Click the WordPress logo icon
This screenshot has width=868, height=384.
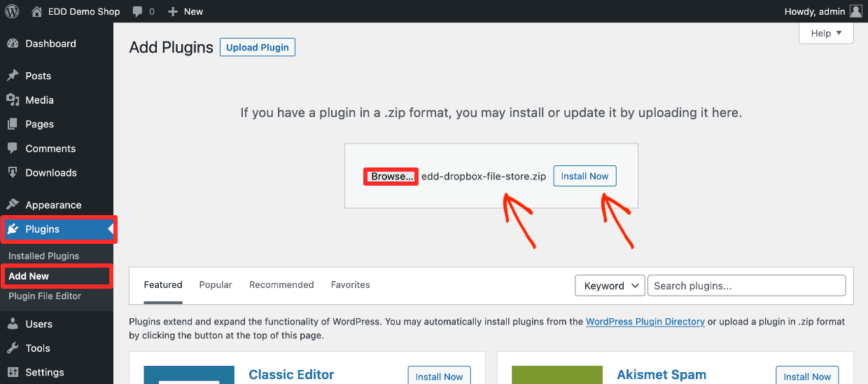(x=12, y=11)
